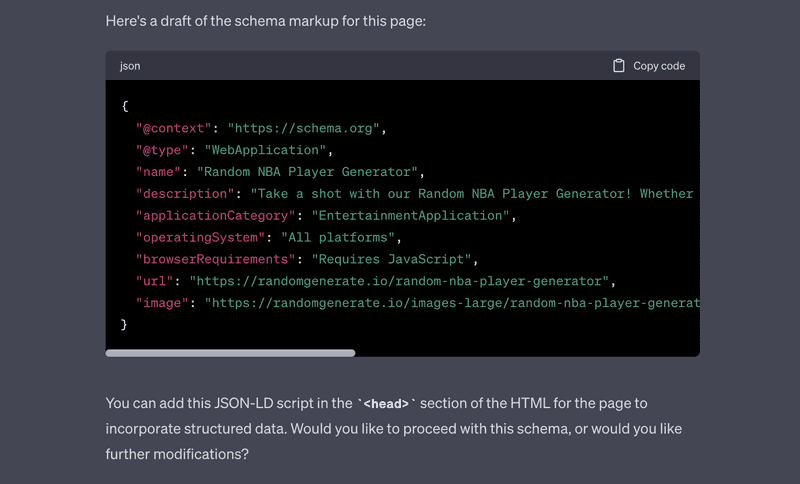Click the randomgenerate.io url value
The image size is (800, 484).
(399, 282)
